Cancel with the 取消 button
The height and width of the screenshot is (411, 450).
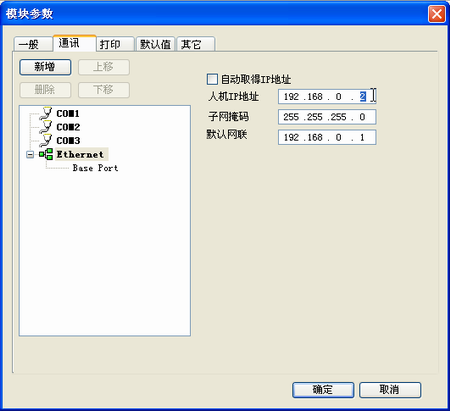pyautogui.click(x=390, y=390)
